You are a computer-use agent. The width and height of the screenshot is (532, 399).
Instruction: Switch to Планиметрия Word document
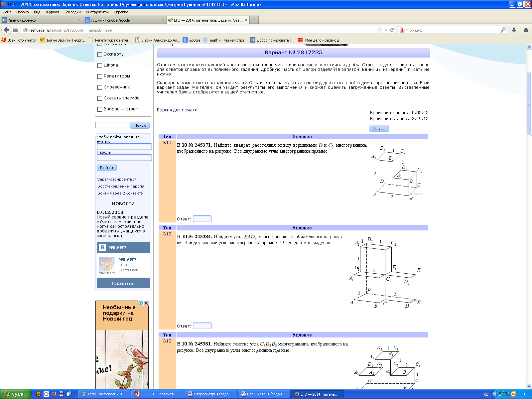[x=263, y=394]
